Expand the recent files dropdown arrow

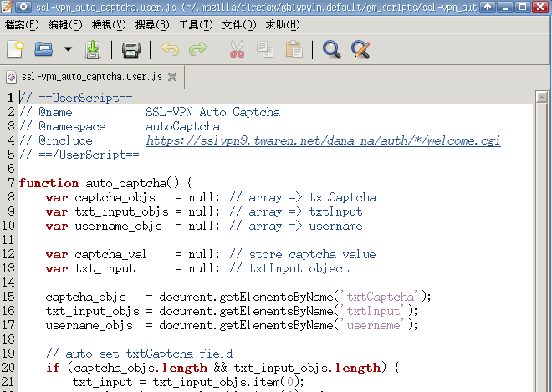(68, 49)
